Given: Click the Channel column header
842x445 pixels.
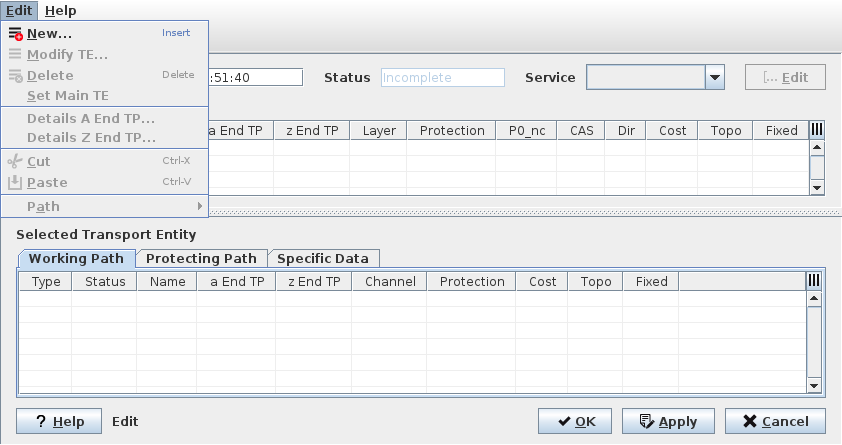Looking at the screenshot, I should (x=389, y=282).
